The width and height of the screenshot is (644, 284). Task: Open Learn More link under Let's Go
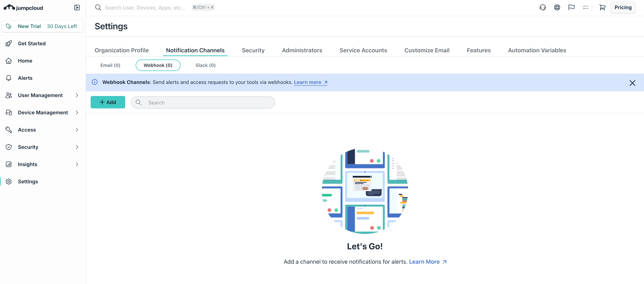click(x=427, y=262)
